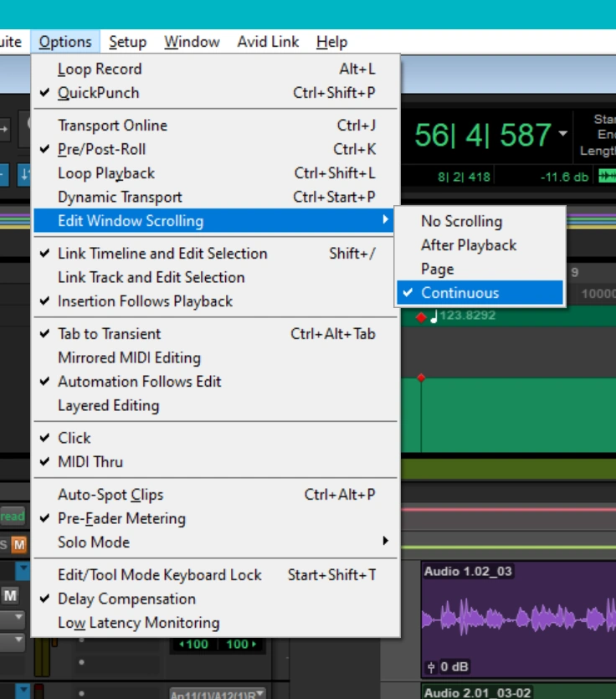Click the tempo note icon at 123.8292
Image resolution: width=616 pixels, height=699 pixels.
(434, 316)
